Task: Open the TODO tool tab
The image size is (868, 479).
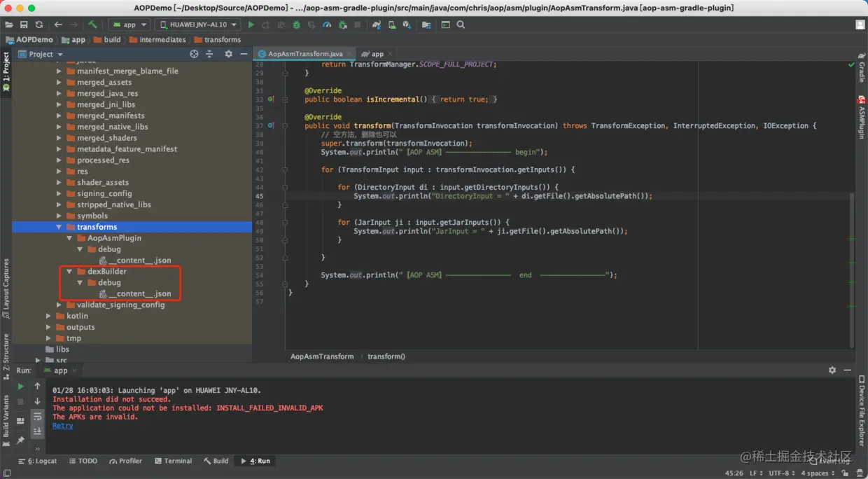Action: coord(83,461)
